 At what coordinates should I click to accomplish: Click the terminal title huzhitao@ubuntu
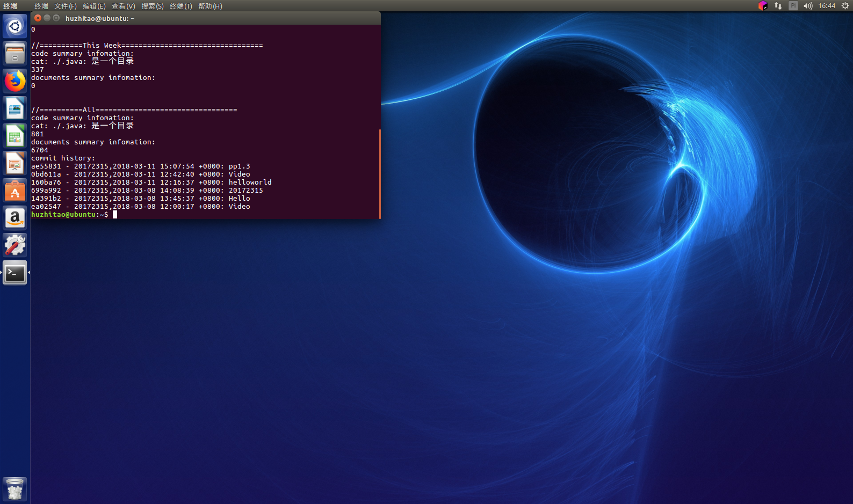(x=100, y=18)
